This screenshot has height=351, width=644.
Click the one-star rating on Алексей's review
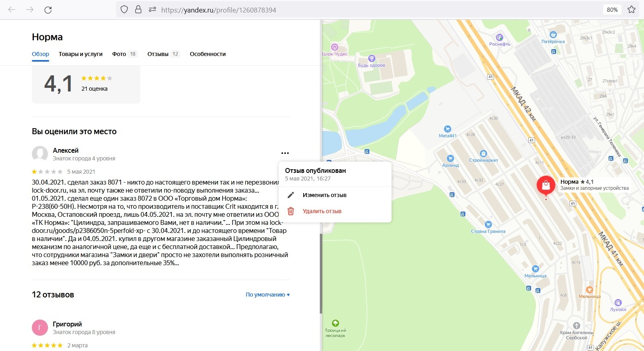[47, 171]
